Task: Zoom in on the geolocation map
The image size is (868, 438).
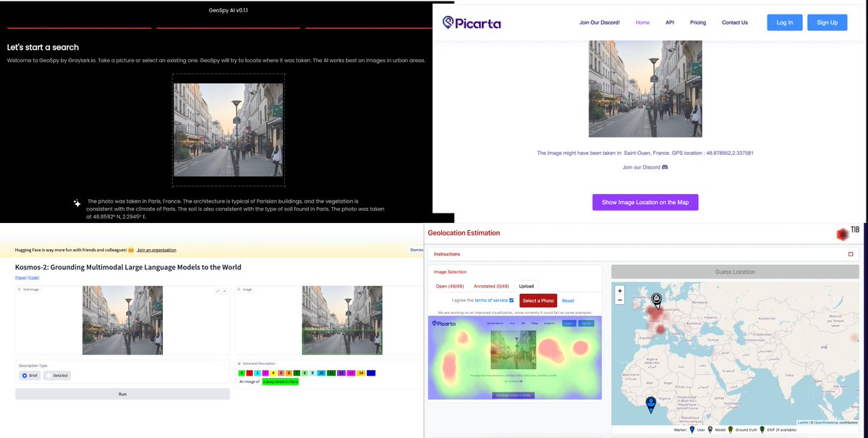Action: (x=620, y=290)
